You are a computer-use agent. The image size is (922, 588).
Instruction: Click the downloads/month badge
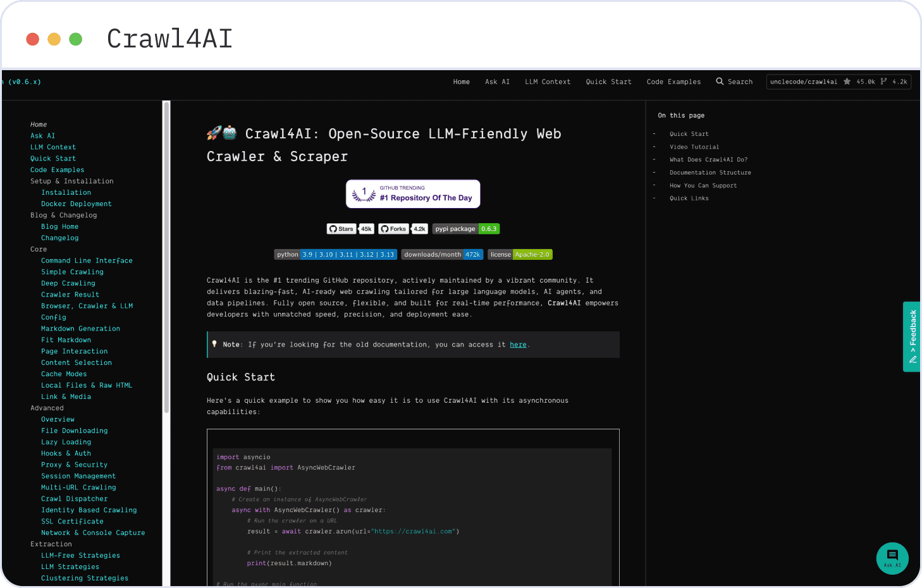[442, 255]
